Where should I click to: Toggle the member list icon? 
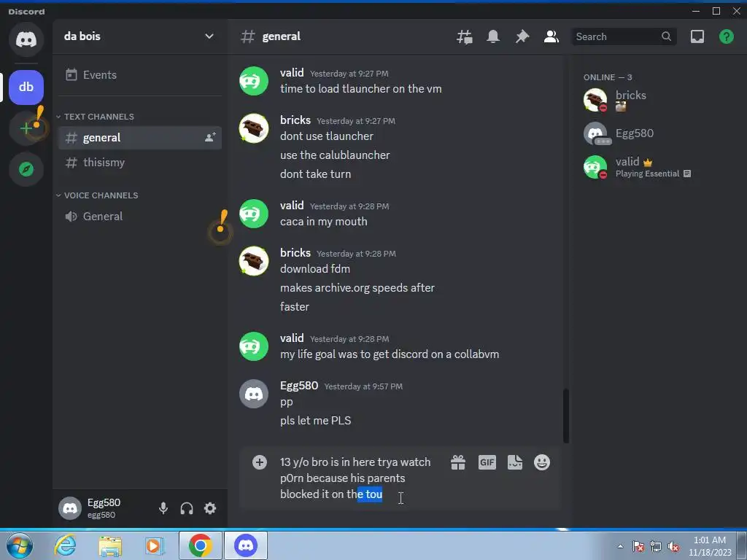(x=551, y=36)
